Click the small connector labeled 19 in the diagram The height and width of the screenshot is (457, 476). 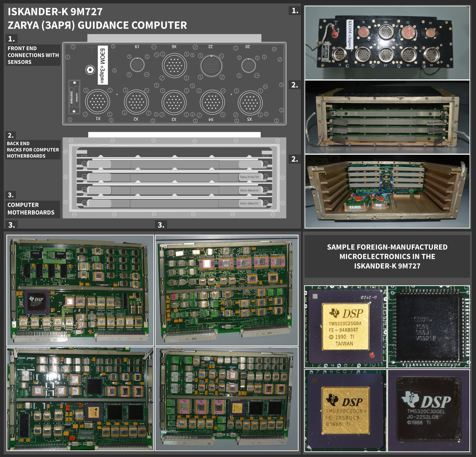(x=137, y=65)
